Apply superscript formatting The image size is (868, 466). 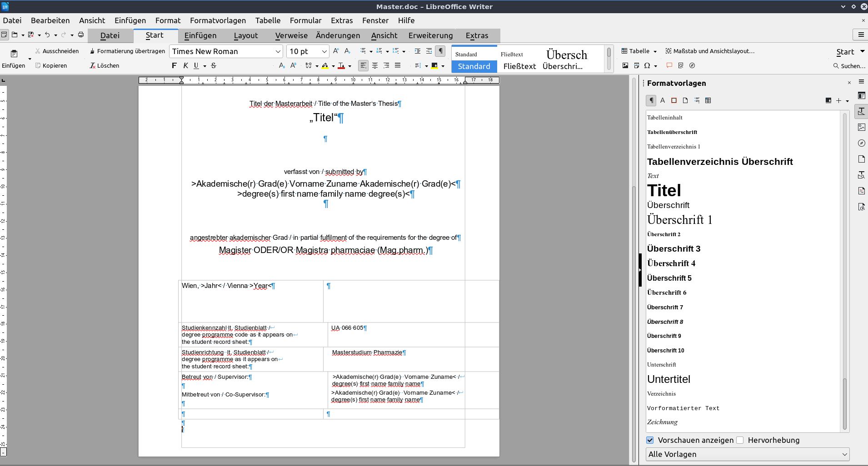point(294,66)
